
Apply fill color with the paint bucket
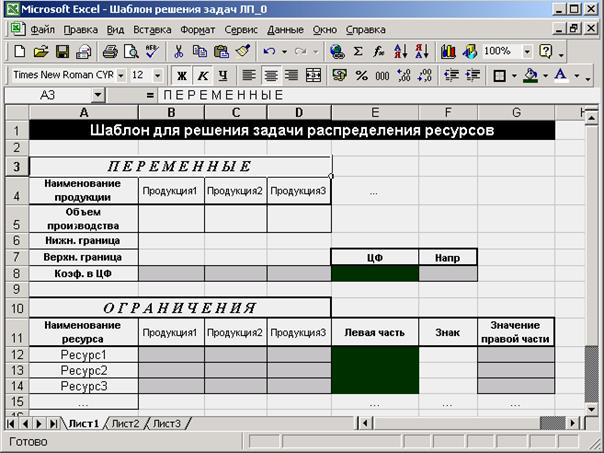click(x=531, y=75)
